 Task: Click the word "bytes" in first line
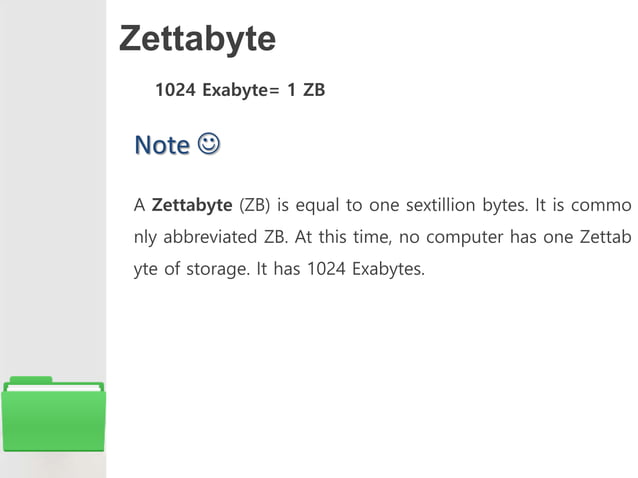click(505, 205)
